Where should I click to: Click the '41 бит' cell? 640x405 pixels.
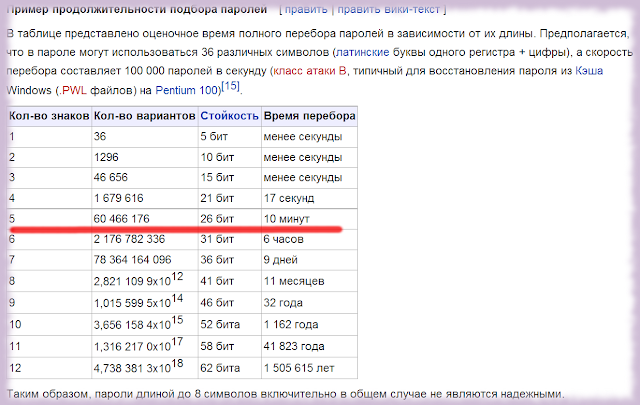pos(229,281)
